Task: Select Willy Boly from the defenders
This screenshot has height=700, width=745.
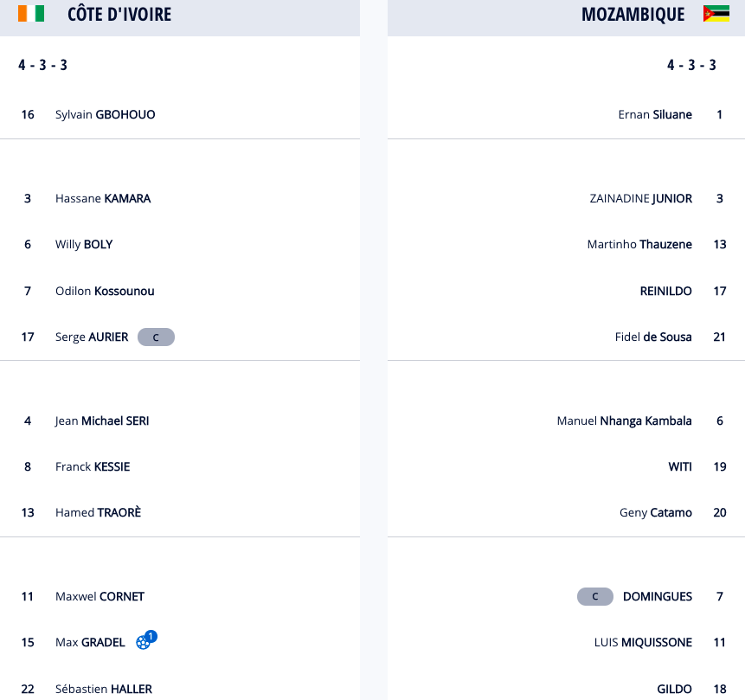Action: click(83, 244)
